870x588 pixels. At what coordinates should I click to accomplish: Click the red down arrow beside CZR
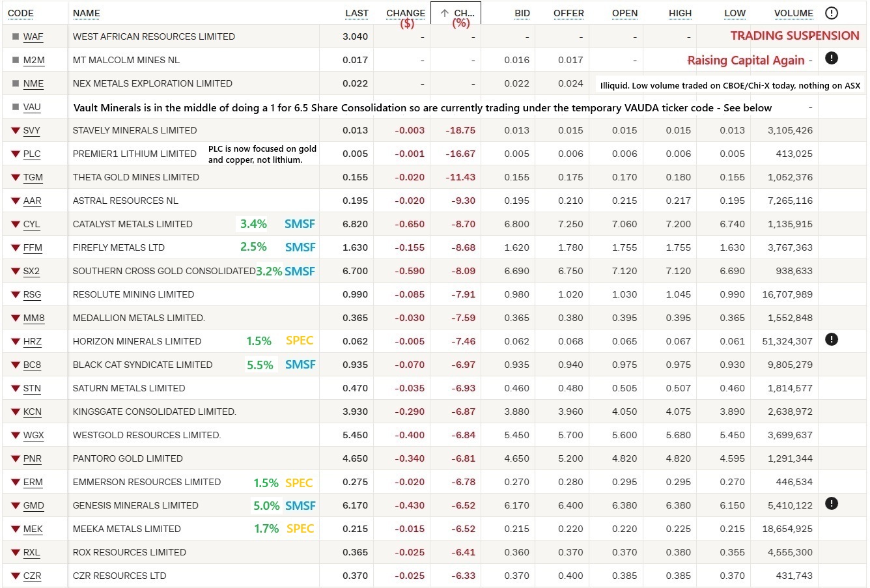tap(16, 576)
